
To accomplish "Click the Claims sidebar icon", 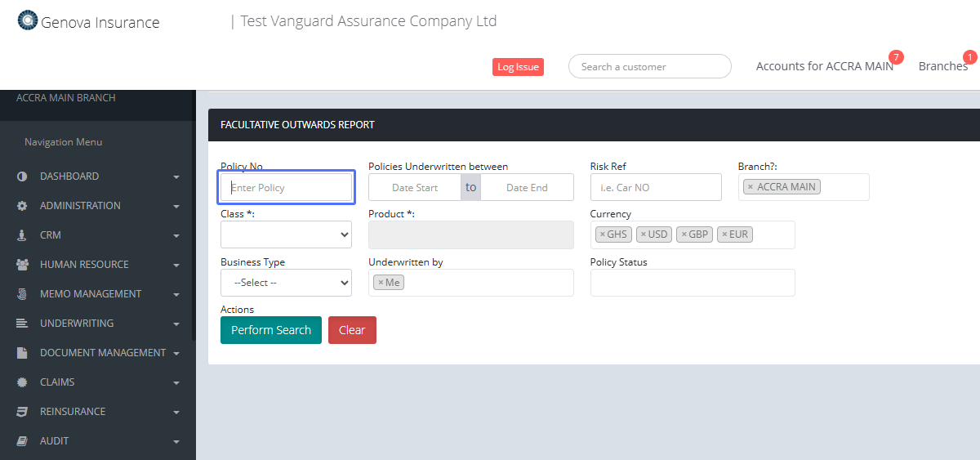I will click(x=22, y=382).
